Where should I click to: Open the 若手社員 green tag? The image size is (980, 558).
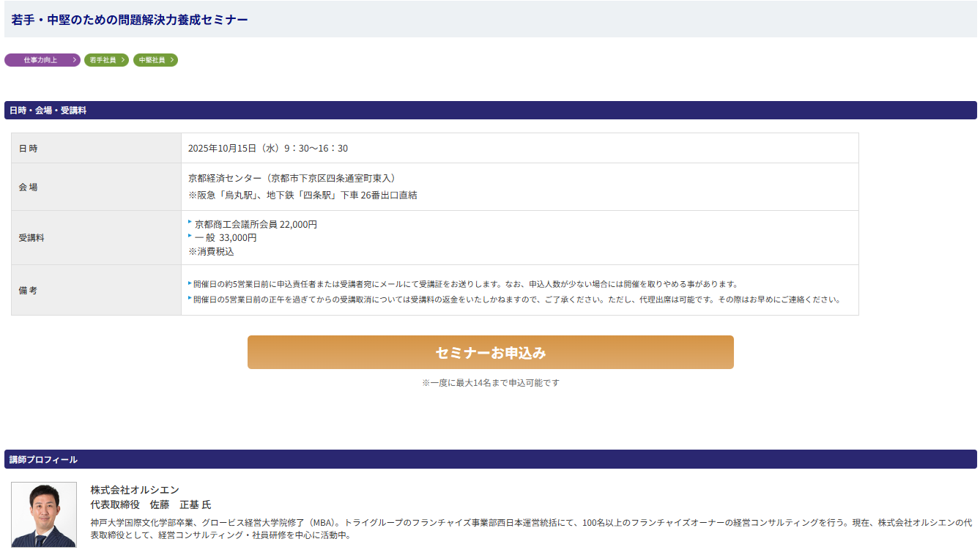[x=103, y=60]
